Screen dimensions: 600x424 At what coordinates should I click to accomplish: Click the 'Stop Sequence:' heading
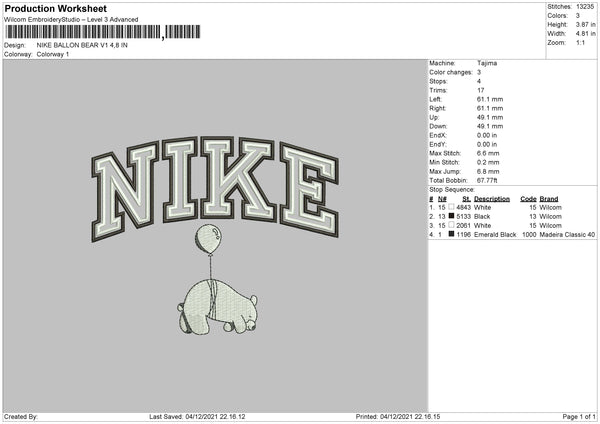click(452, 190)
